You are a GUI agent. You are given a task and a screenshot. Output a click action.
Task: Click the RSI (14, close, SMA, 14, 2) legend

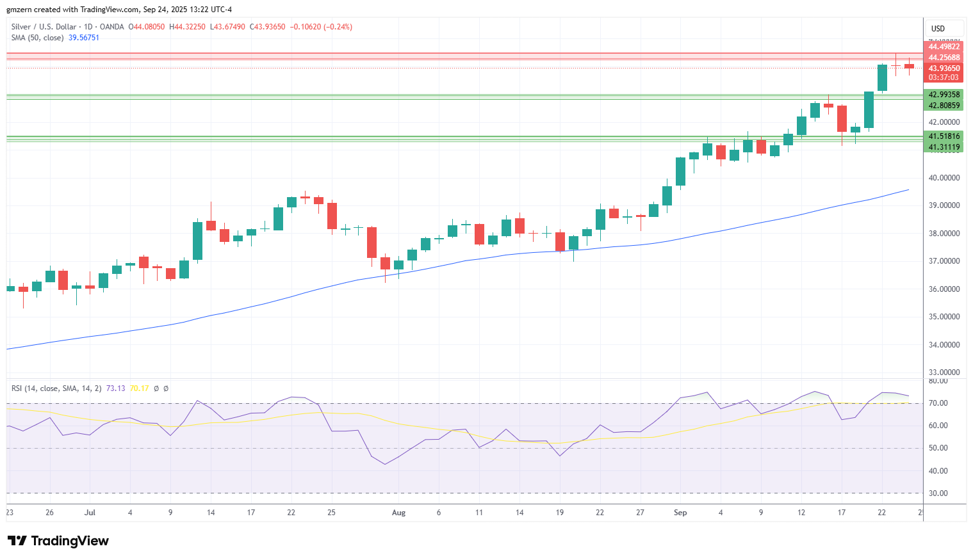coord(56,388)
